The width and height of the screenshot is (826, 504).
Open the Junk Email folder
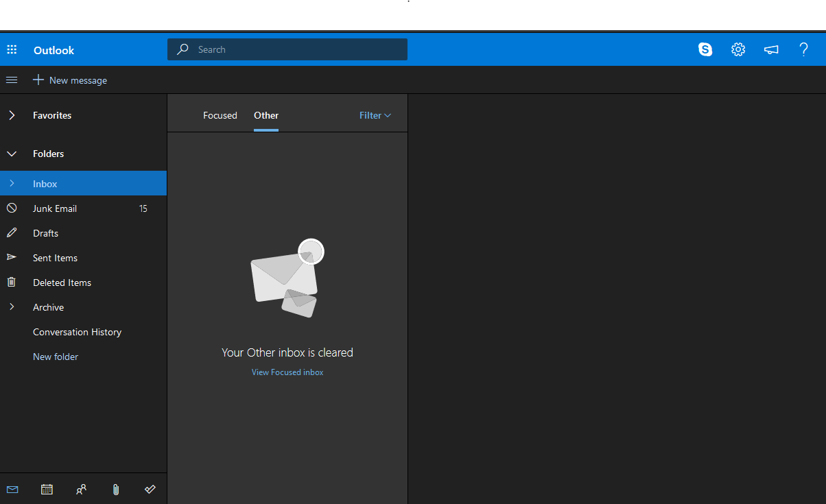point(83,208)
